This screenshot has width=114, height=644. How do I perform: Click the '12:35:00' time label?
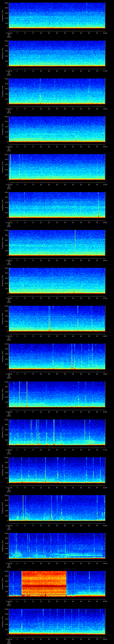tap(9, 260)
